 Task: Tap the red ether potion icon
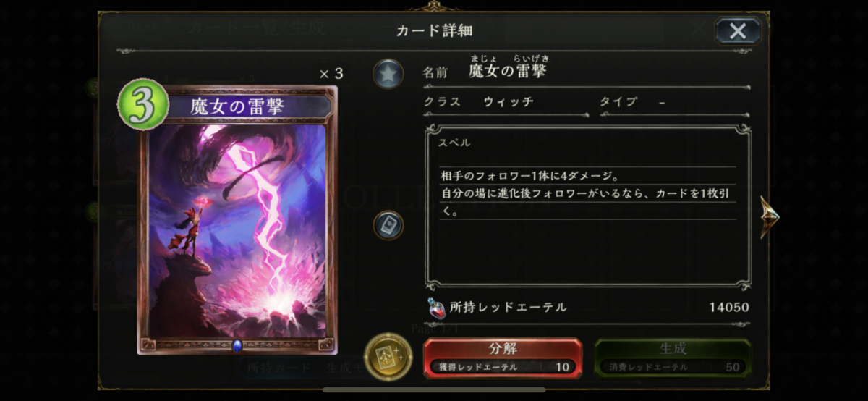point(436,307)
